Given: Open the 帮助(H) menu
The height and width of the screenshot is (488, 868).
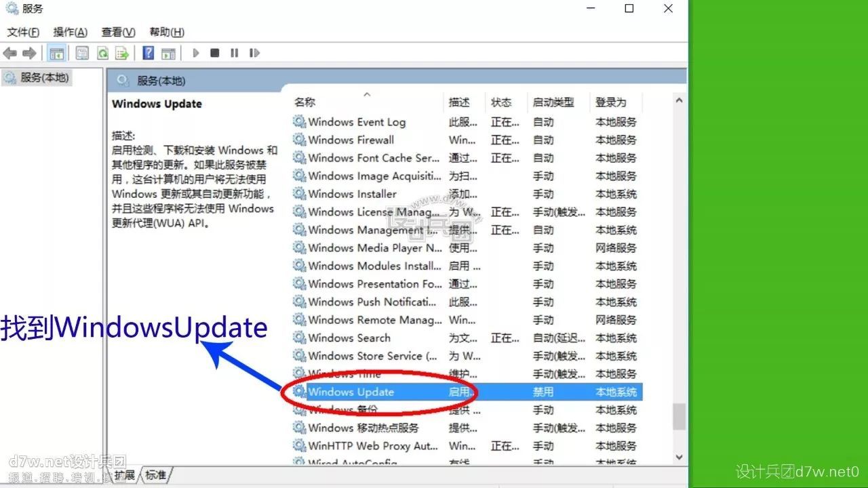Looking at the screenshot, I should tap(167, 32).
